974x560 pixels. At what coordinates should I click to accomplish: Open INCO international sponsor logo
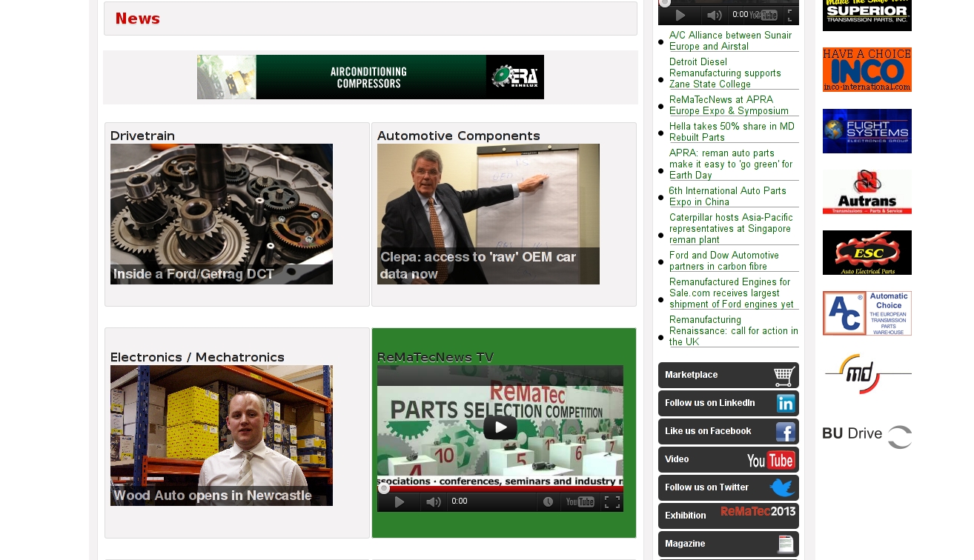[867, 70]
